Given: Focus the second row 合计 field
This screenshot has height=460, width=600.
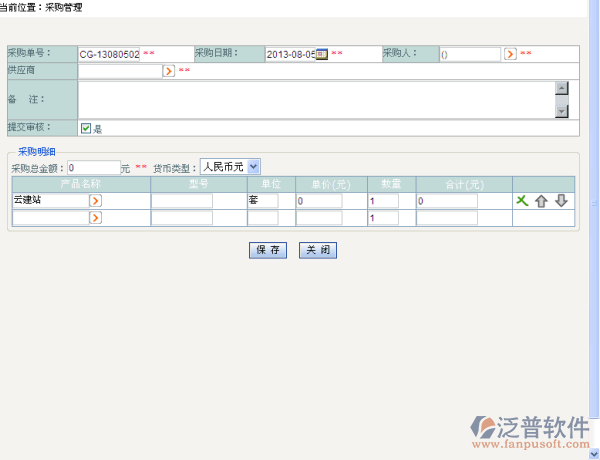Looking at the screenshot, I should [x=447, y=218].
